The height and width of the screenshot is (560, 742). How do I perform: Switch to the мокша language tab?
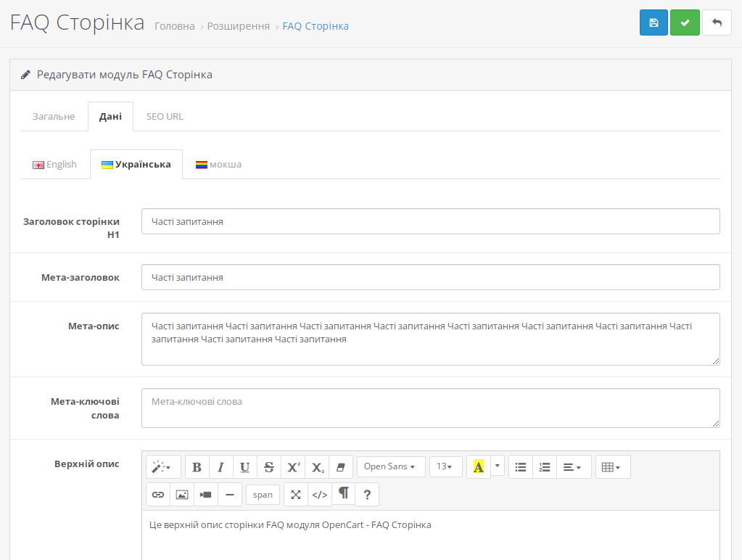click(x=218, y=164)
